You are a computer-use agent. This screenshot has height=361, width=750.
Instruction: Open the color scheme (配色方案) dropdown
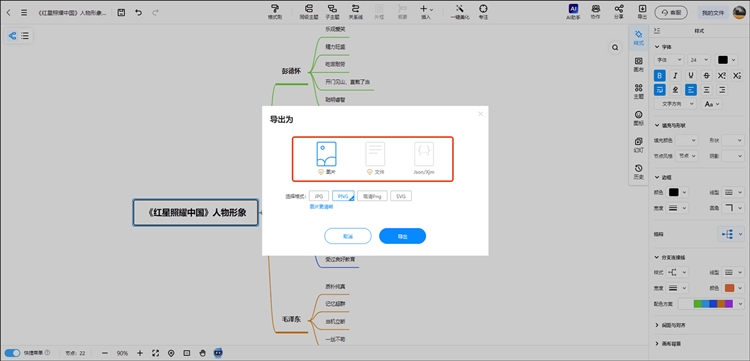(712, 304)
